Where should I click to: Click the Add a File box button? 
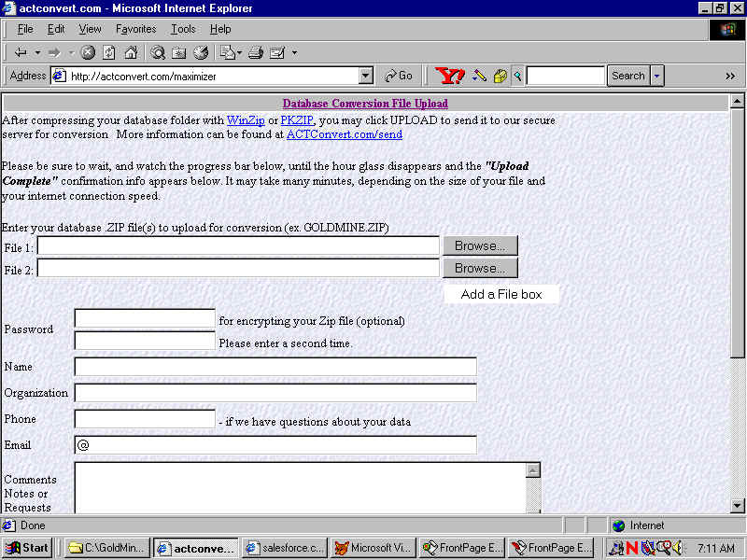(x=501, y=294)
